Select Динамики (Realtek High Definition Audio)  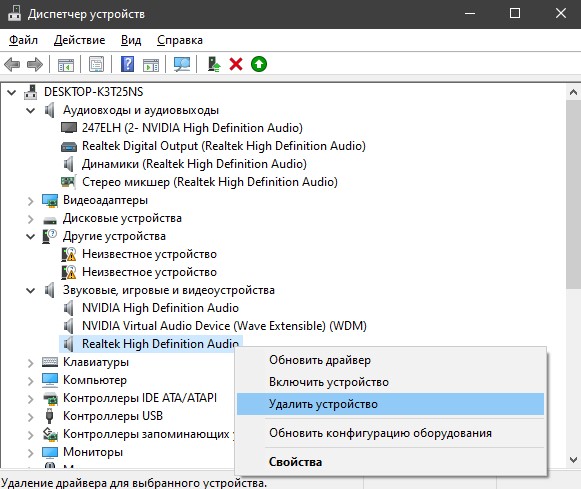click(194, 164)
